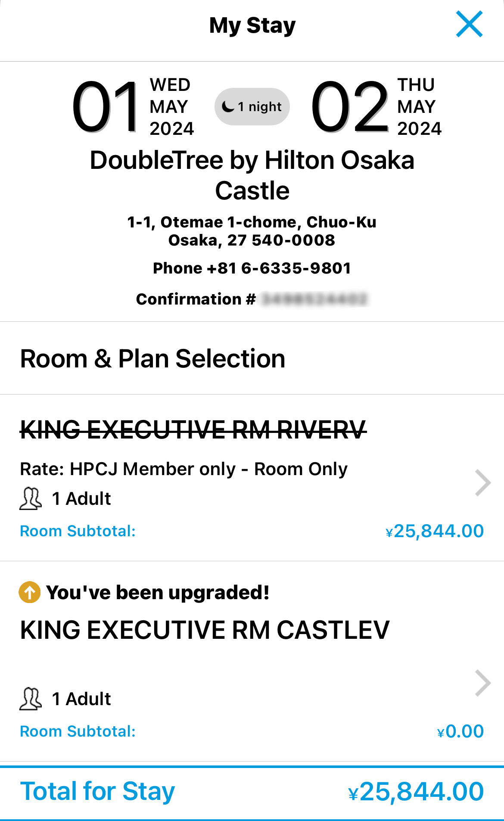The height and width of the screenshot is (821, 504).
Task: Tap the 1 night moon badge
Action: 252,107
